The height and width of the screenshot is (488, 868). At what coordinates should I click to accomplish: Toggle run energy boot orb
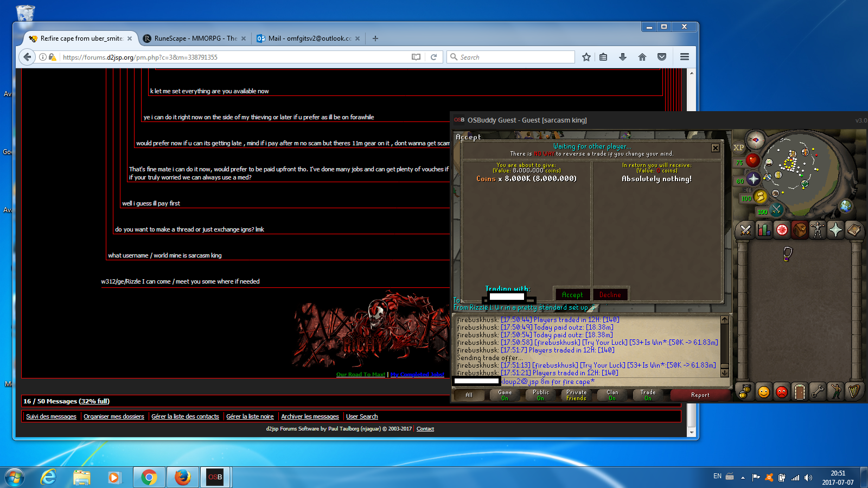[760, 197]
